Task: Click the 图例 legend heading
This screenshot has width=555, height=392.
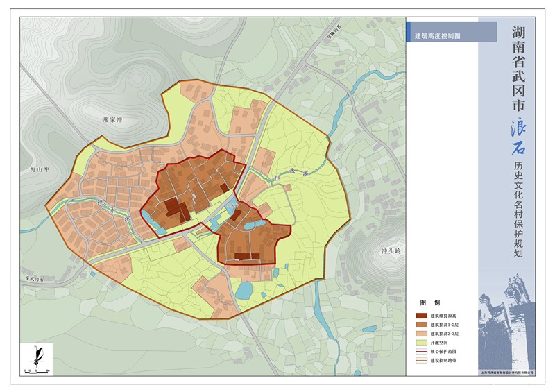Action: [x=430, y=304]
